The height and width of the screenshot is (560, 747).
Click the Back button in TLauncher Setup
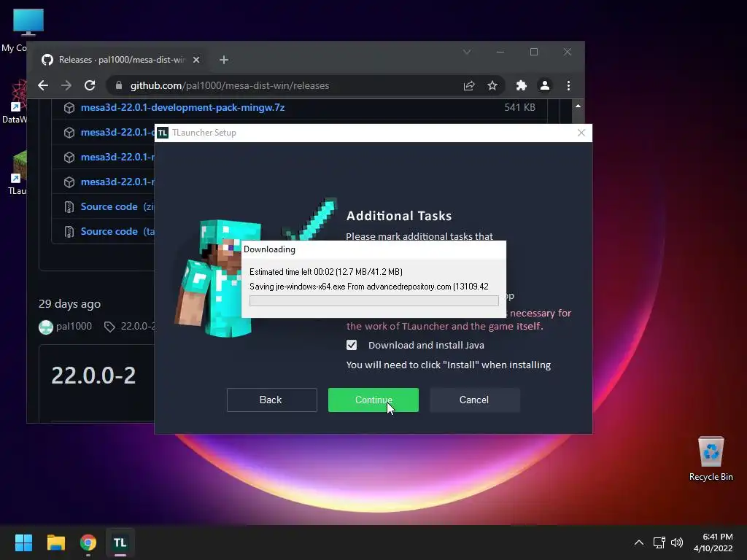point(271,400)
